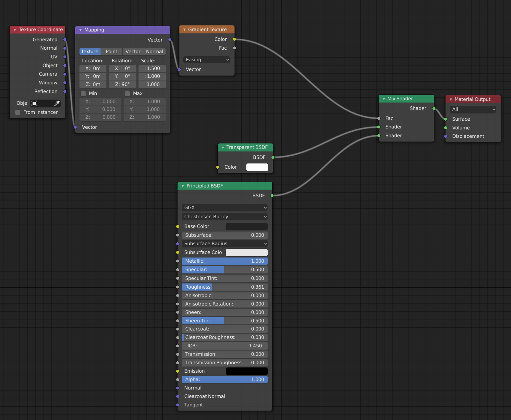The width and height of the screenshot is (511, 420).
Task: Collapse the Texture Coordinate node triangle
Action: point(15,30)
